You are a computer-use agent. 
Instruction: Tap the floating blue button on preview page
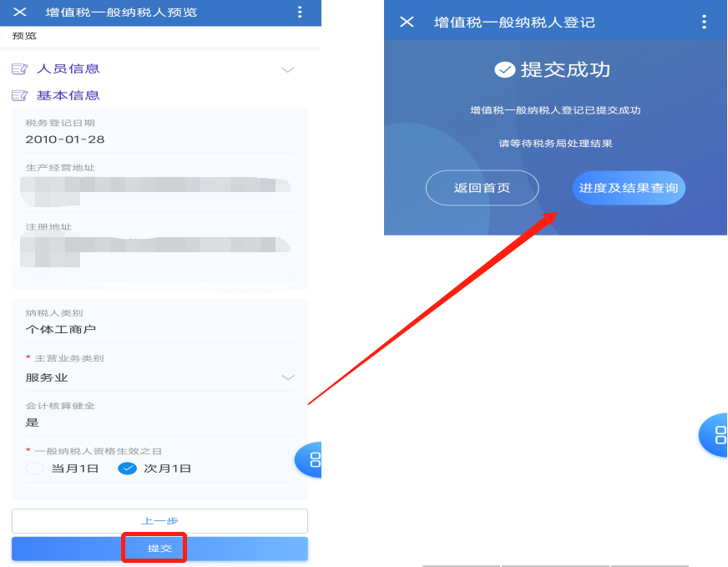pyautogui.click(x=309, y=460)
